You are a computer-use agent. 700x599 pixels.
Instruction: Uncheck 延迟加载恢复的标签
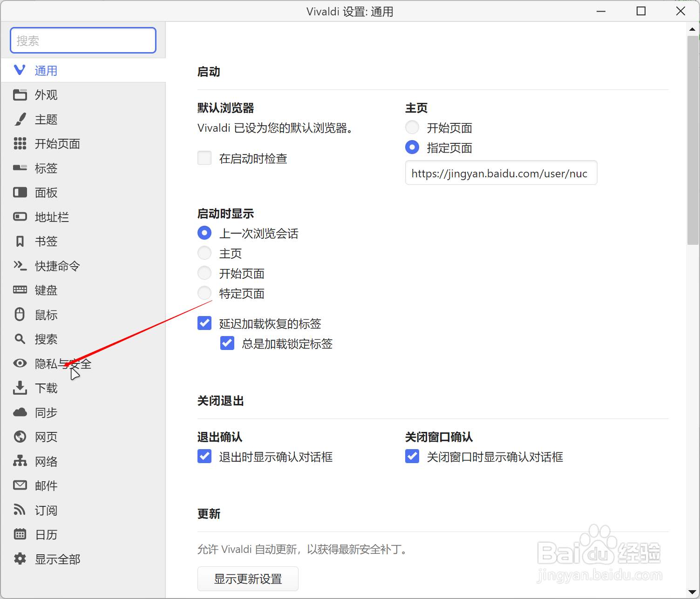point(204,323)
